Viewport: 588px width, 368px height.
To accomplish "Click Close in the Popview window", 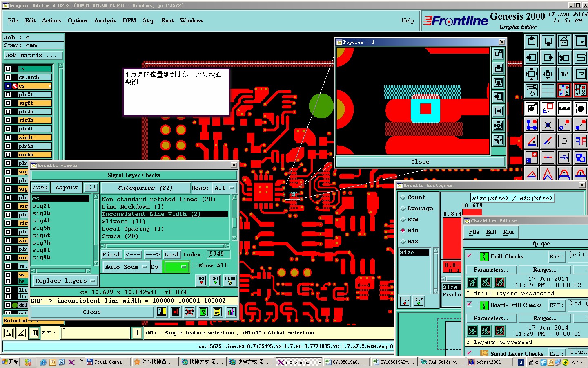I will pos(420,162).
